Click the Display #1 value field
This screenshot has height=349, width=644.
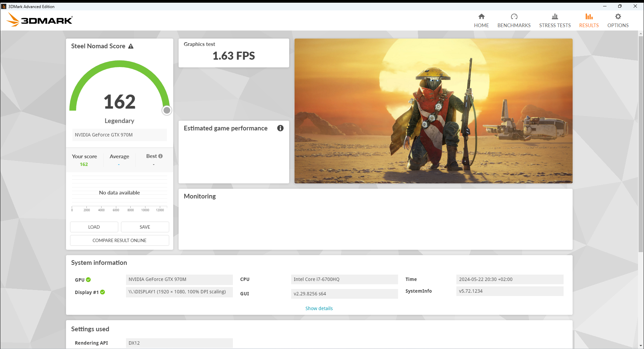[179, 292]
